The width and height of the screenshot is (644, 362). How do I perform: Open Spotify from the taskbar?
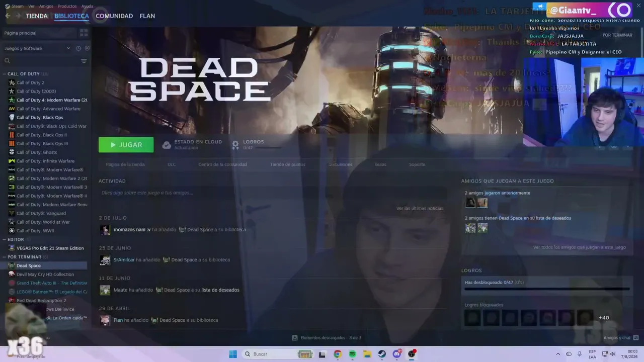tap(352, 354)
